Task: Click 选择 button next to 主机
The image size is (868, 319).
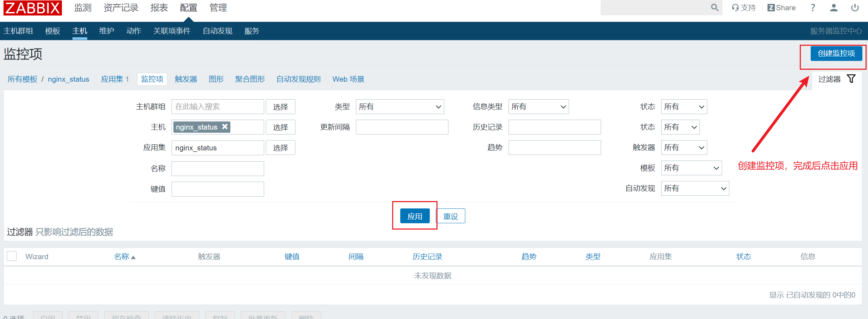Action: pos(281,127)
